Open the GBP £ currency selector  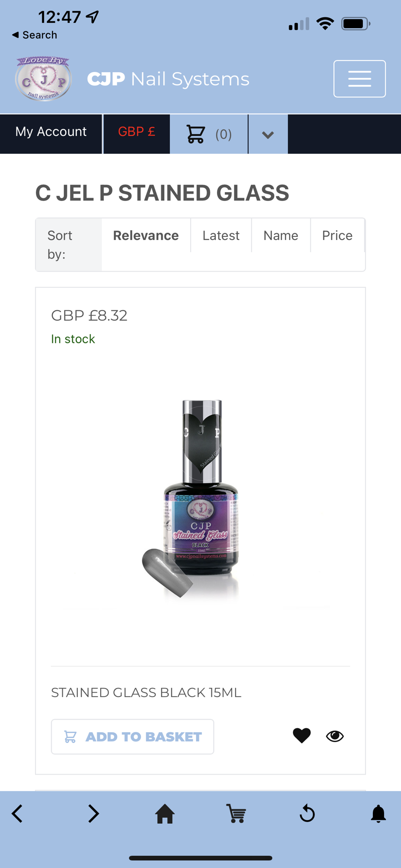click(x=137, y=132)
